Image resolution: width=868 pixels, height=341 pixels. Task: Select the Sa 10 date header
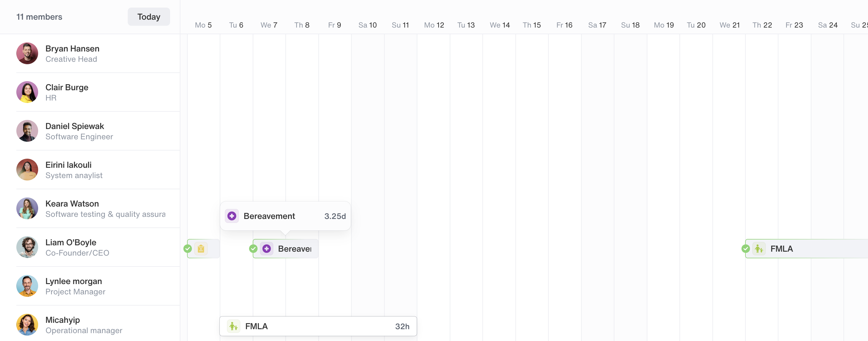click(367, 25)
